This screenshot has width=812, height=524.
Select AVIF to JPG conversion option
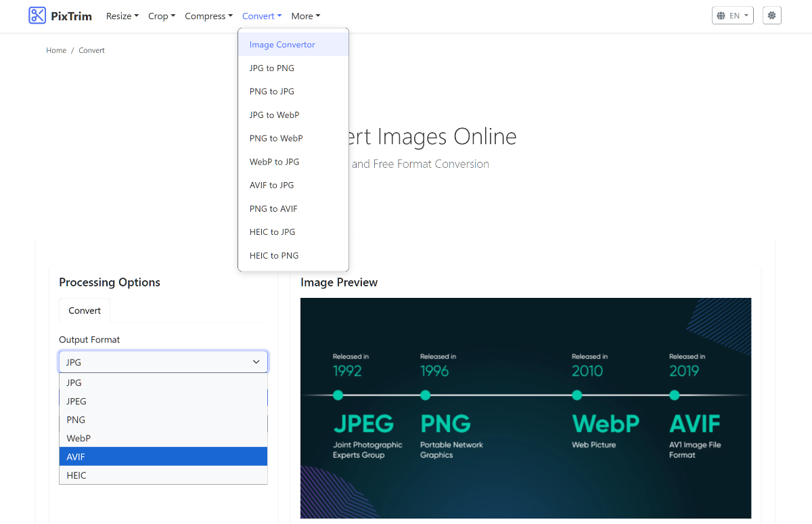coord(271,185)
